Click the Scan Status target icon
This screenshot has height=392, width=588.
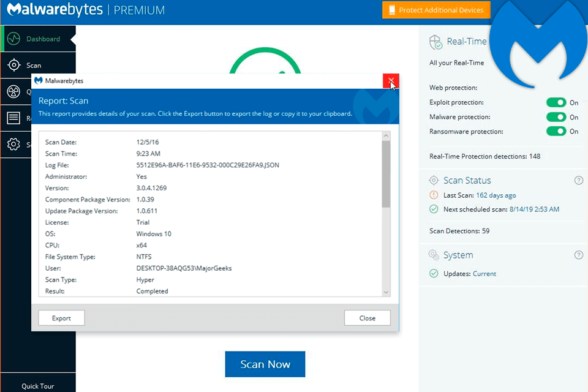(x=434, y=181)
